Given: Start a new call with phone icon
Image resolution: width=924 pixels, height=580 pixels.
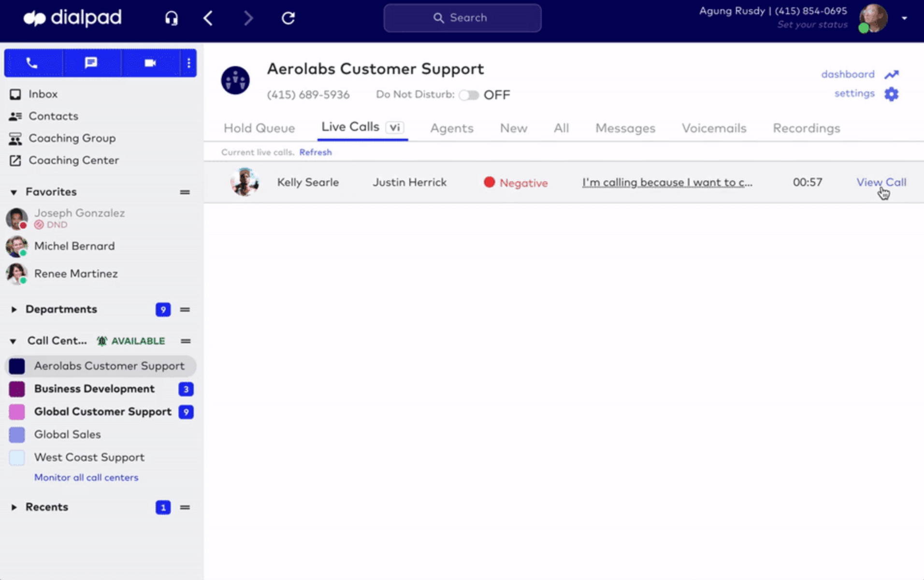Looking at the screenshot, I should pos(32,63).
